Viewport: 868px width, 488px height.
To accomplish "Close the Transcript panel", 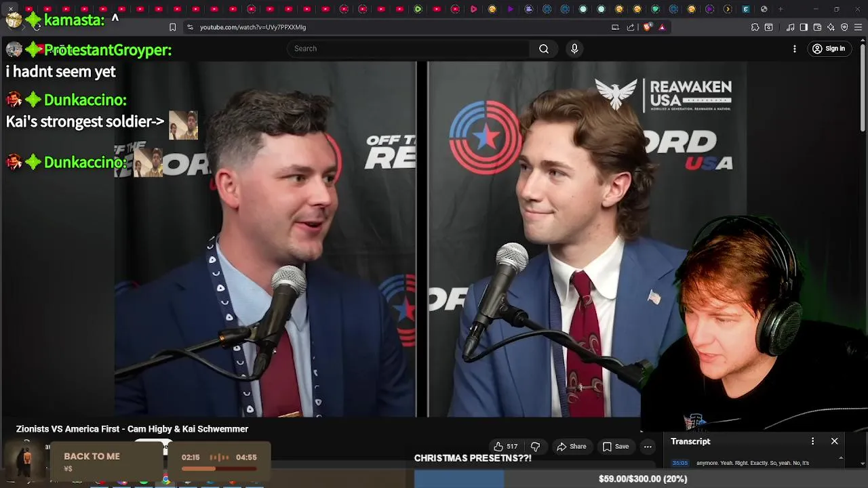I will click(835, 441).
